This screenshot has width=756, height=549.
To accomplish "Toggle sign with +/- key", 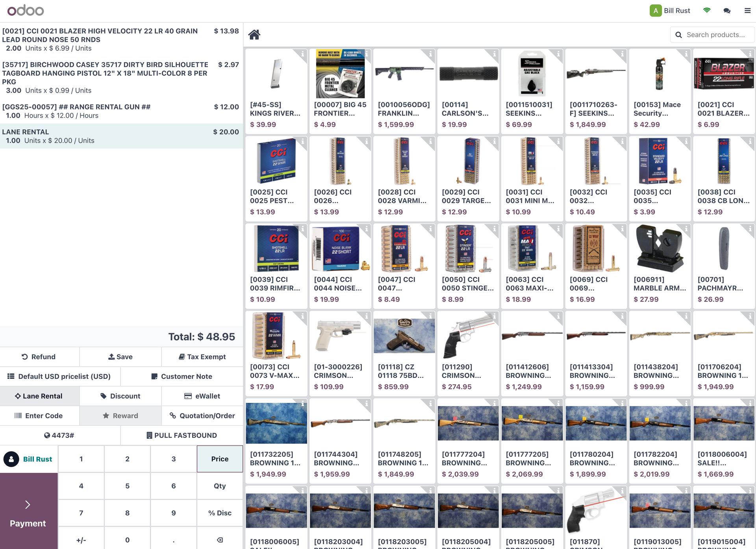I will pyautogui.click(x=81, y=540).
